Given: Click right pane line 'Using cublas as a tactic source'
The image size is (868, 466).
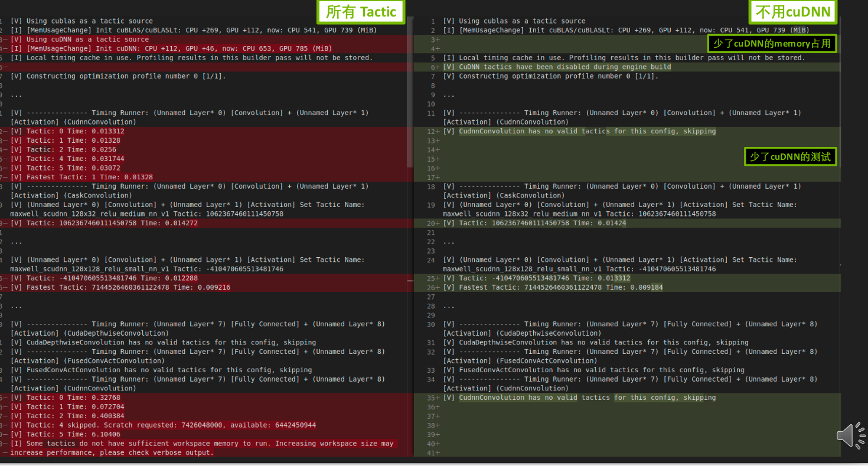Looking at the screenshot, I should [514, 21].
